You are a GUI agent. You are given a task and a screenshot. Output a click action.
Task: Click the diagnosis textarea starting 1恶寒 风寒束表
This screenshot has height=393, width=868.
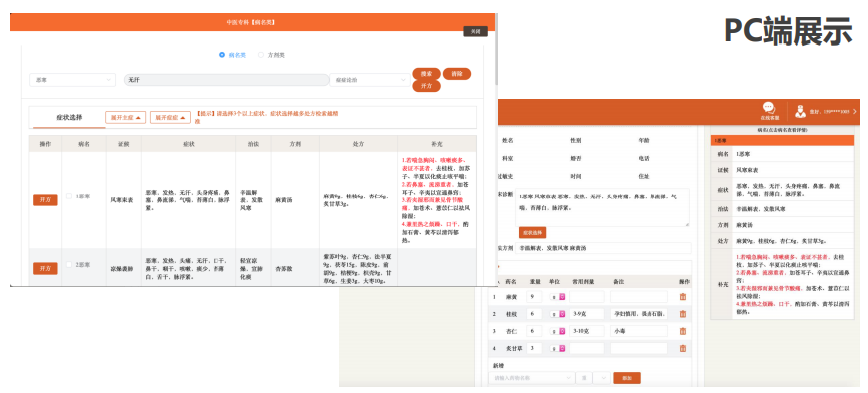coord(603,207)
